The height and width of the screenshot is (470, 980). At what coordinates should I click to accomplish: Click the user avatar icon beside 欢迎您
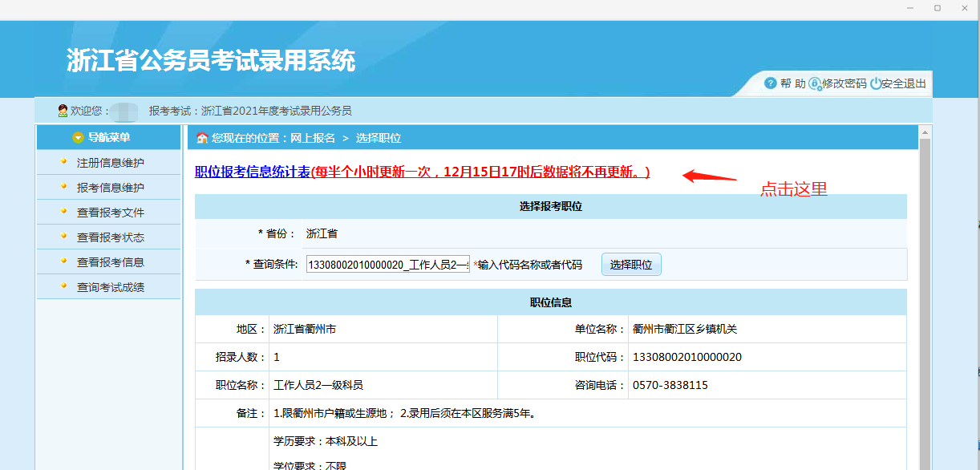61,109
